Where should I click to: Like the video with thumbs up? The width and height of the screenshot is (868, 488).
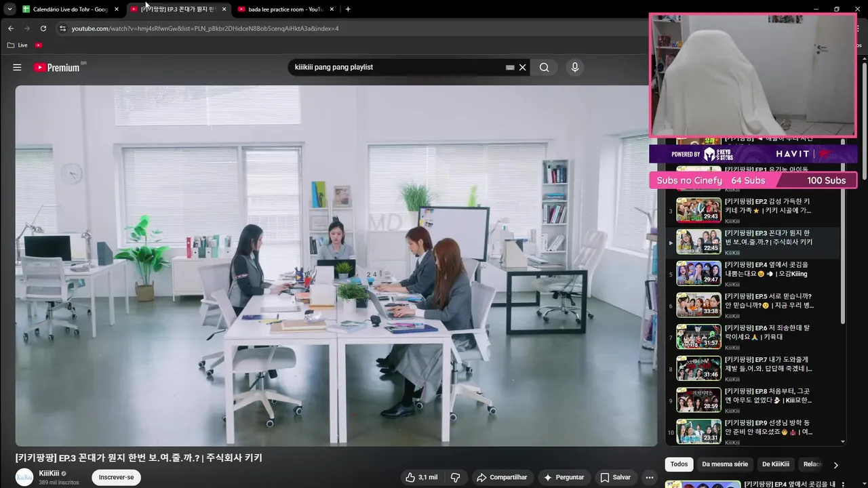coord(421,477)
